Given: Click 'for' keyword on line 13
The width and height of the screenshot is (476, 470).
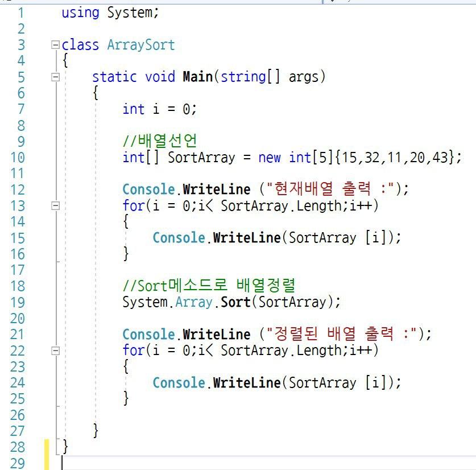Looking at the screenshot, I should pyautogui.click(x=134, y=205).
